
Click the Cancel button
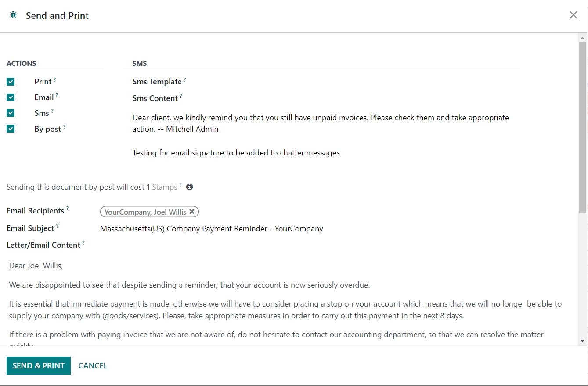[93, 366]
